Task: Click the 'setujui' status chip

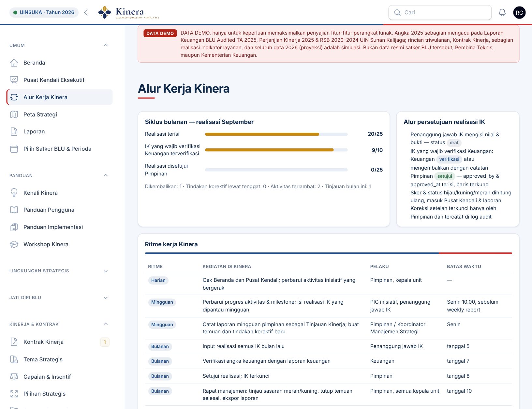Action: point(445,176)
